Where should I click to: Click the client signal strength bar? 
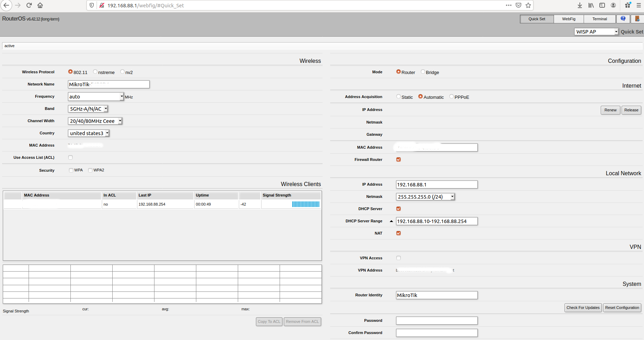click(306, 204)
